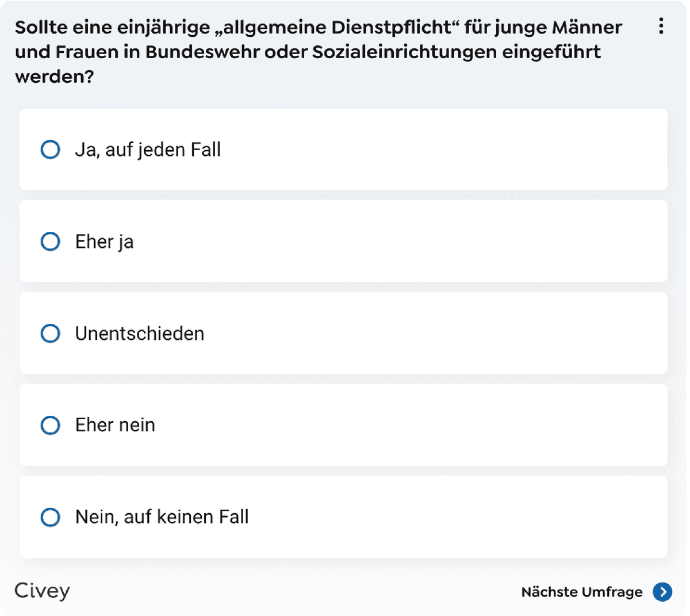The height and width of the screenshot is (616, 690).
Task: Select 'Unentschieden' as your answer
Action: [50, 333]
